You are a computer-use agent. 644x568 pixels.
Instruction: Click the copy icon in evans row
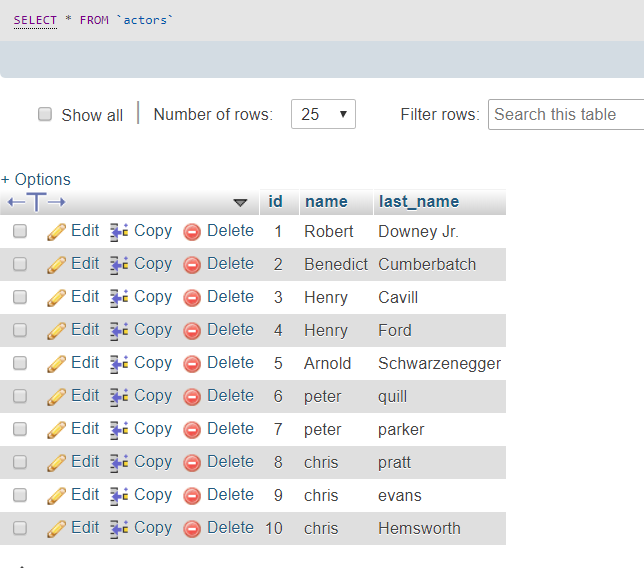tap(119, 496)
